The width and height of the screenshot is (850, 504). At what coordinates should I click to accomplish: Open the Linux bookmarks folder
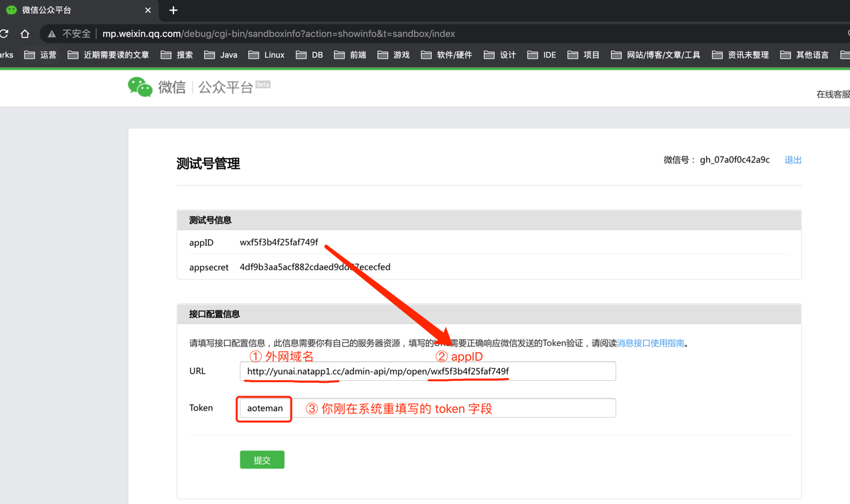[x=266, y=55]
